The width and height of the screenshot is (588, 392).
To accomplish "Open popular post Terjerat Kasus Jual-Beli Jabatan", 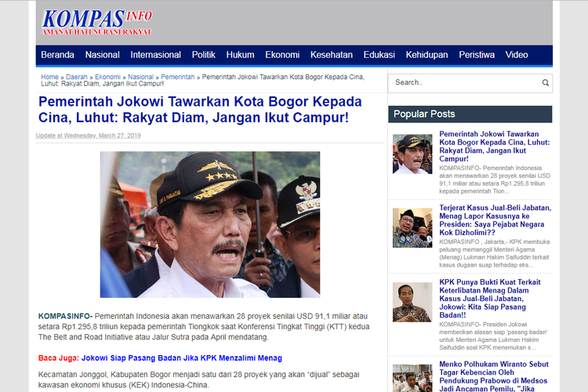I will [495, 220].
